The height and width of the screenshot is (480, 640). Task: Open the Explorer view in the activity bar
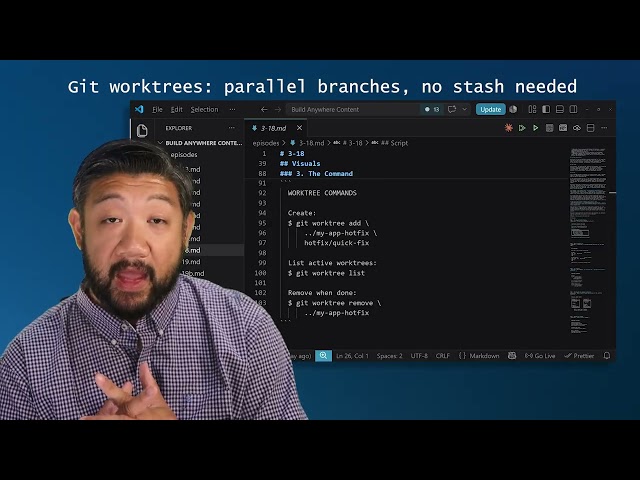tap(142, 131)
